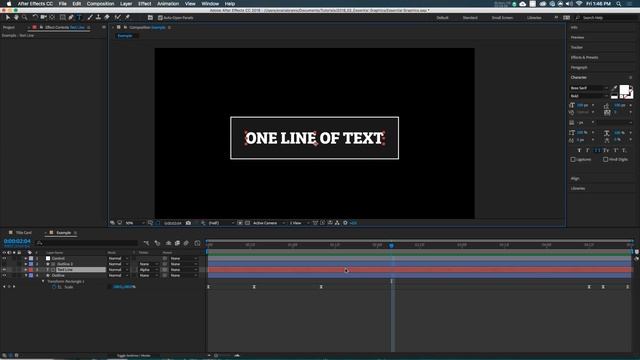This screenshot has width=640, height=360.
Task: Switch to the Title Card timeline tab
Action: coord(23,233)
